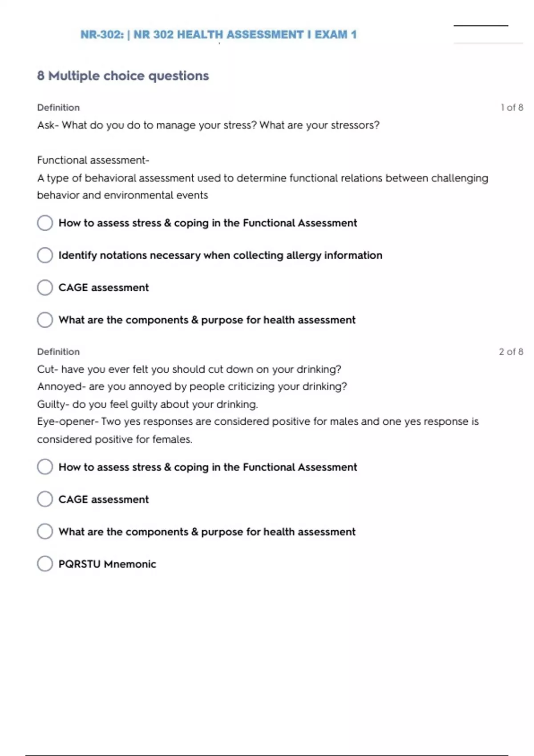Screen dimensions: 534x756
Task: Click the 'Annoyed- are you annoyed' line
Action: [192, 386]
